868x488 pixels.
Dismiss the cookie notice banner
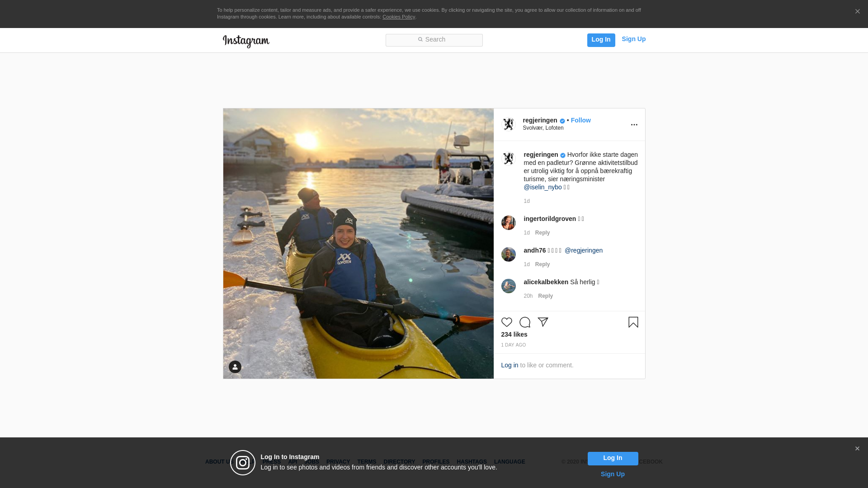[x=857, y=12]
